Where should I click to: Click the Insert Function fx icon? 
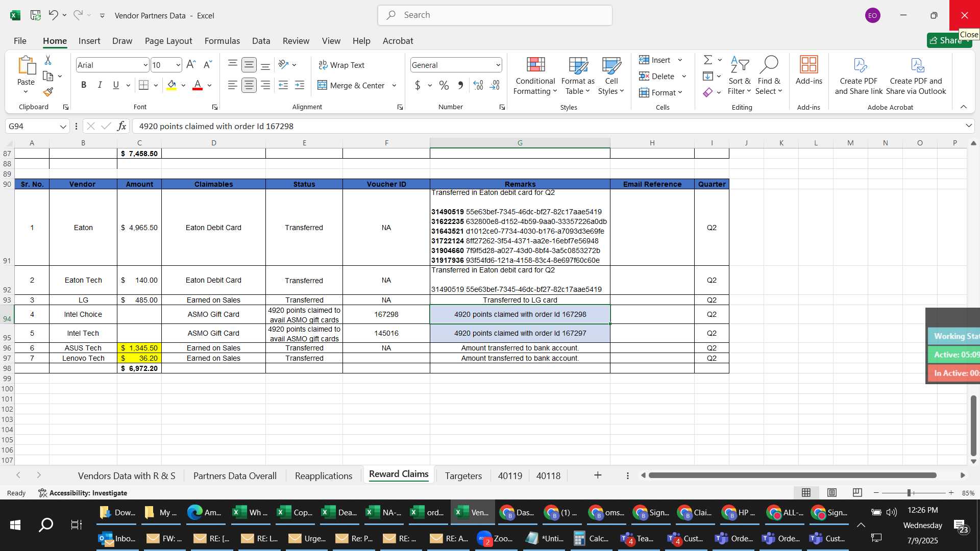pyautogui.click(x=121, y=126)
